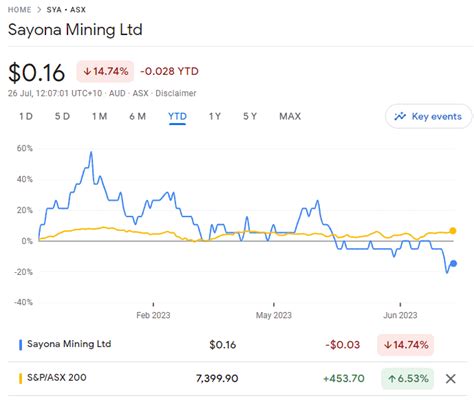Click the Feb 2023 axis label
Image resolution: width=474 pixels, height=400 pixels.
[x=153, y=315]
